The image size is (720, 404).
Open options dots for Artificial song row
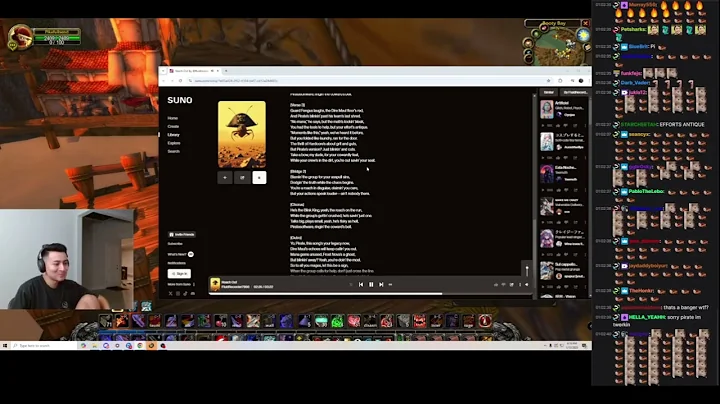coord(585,125)
